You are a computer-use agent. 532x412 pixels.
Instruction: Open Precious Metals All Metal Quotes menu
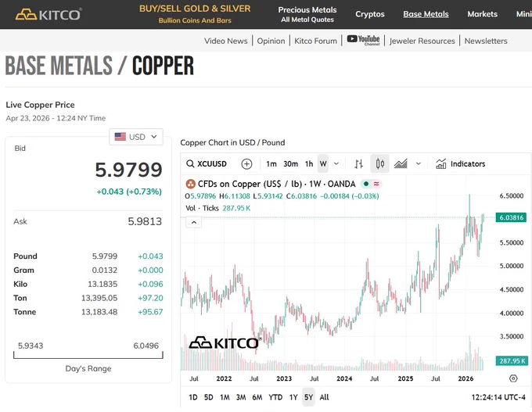click(x=307, y=14)
